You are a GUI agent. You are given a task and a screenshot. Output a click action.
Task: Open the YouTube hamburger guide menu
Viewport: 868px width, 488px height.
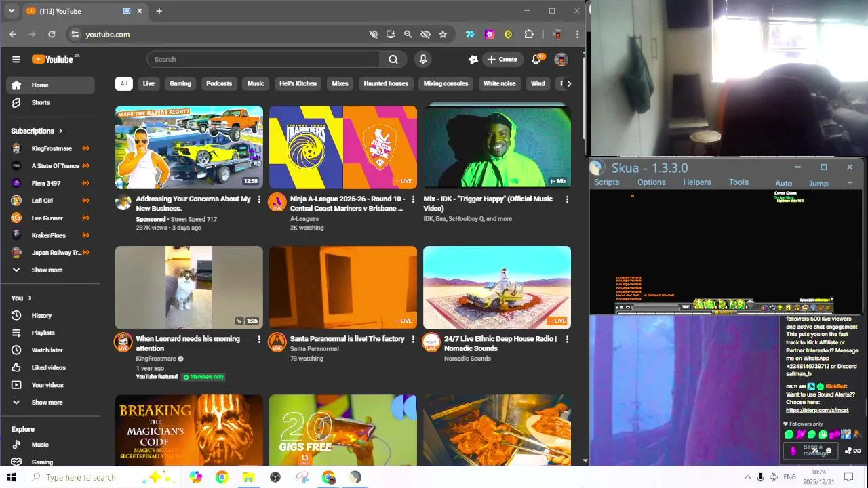[16, 59]
